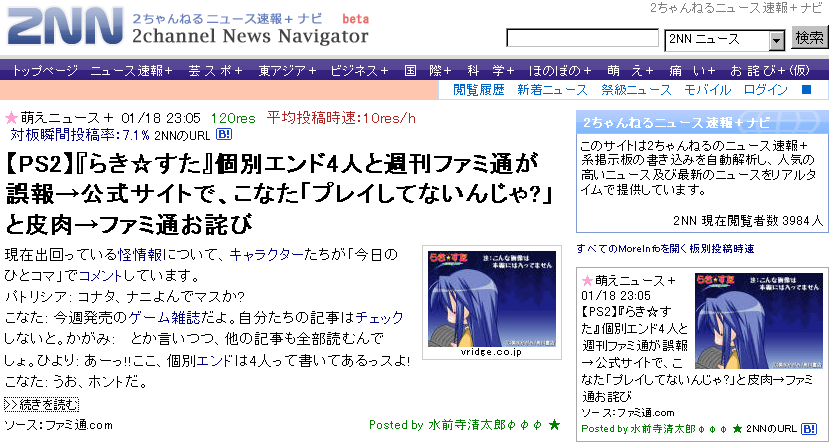Open the ほのぼの+ menu item
Viewport: 829px width, 442px height.
[x=560, y=70]
